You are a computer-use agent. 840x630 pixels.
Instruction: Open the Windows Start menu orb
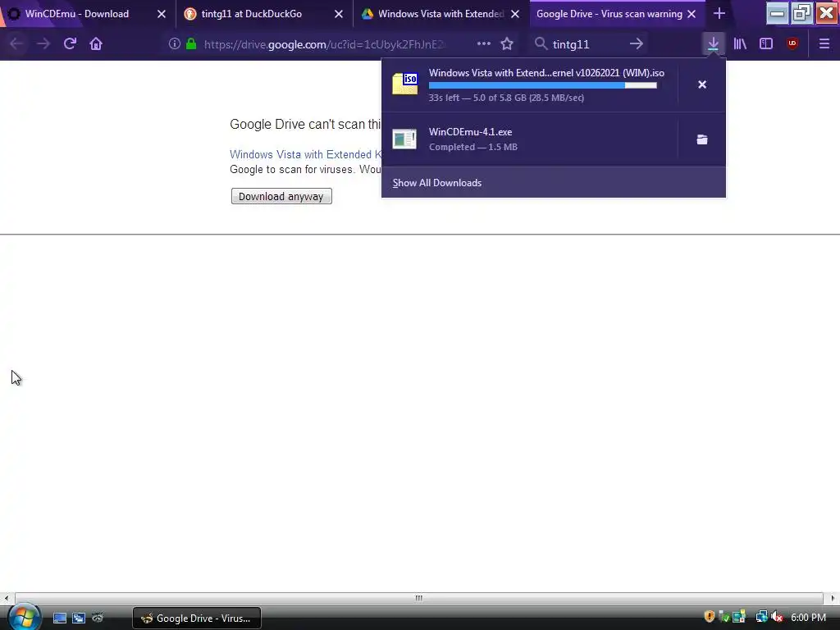click(24, 617)
